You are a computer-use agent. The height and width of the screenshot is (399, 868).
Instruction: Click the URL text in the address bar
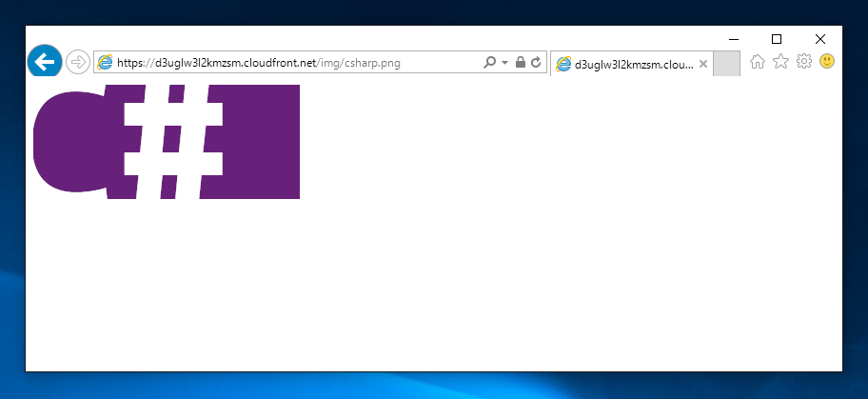(259, 63)
